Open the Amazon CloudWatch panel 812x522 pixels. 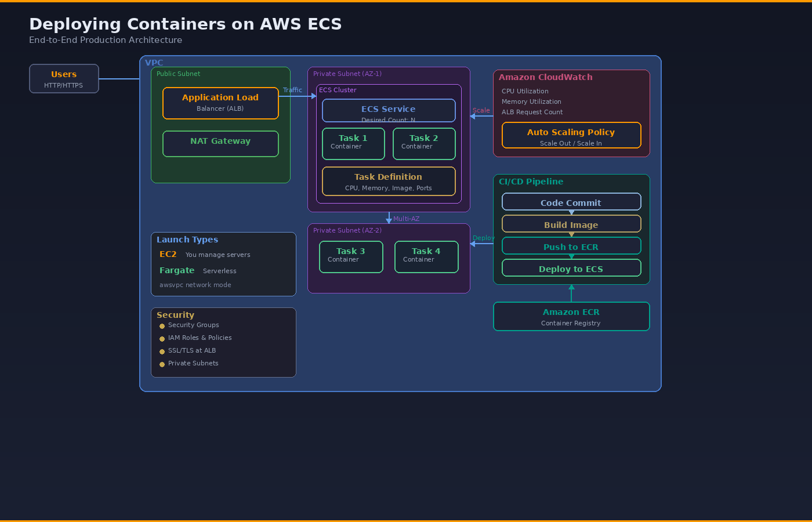545,77
